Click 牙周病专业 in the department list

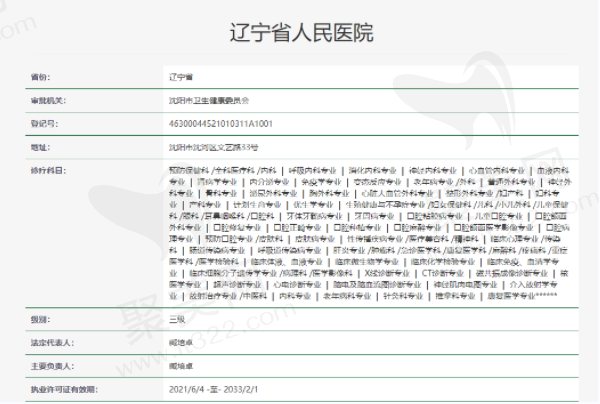click(x=374, y=217)
